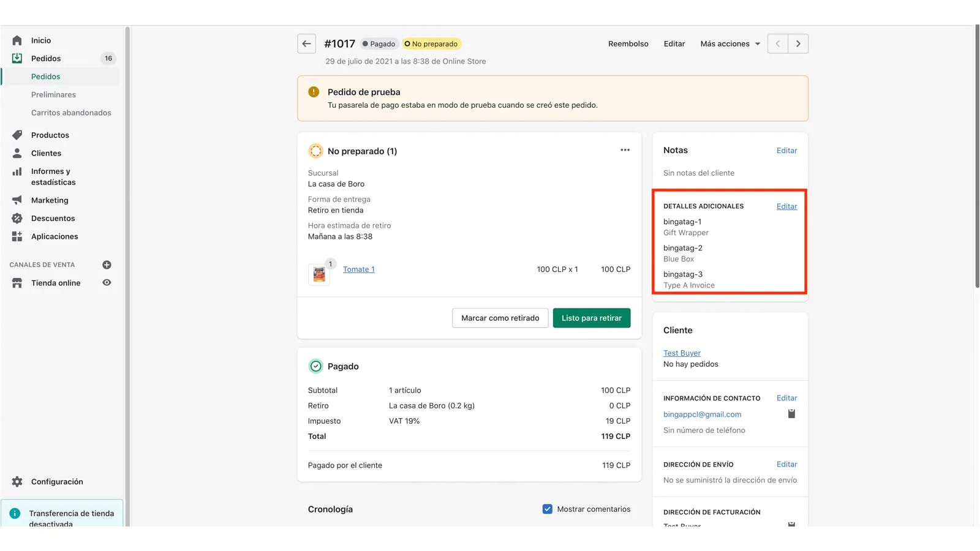Open Productos section label
Viewport: 980px width, 551px height.
tap(50, 135)
